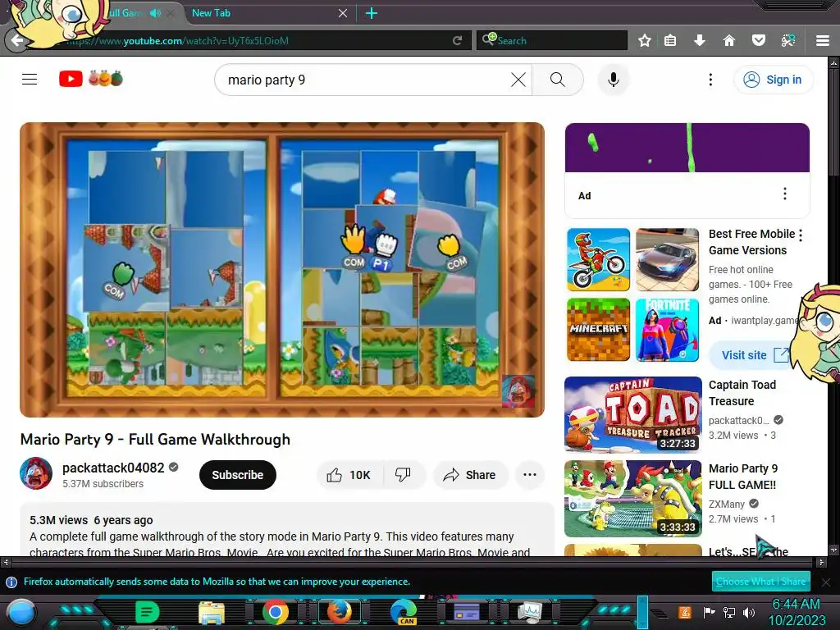
Task: Subscribe to packattack04082
Action: (x=237, y=475)
